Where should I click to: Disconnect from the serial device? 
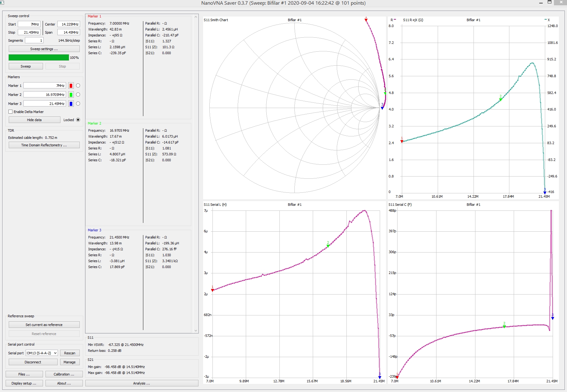[33, 362]
